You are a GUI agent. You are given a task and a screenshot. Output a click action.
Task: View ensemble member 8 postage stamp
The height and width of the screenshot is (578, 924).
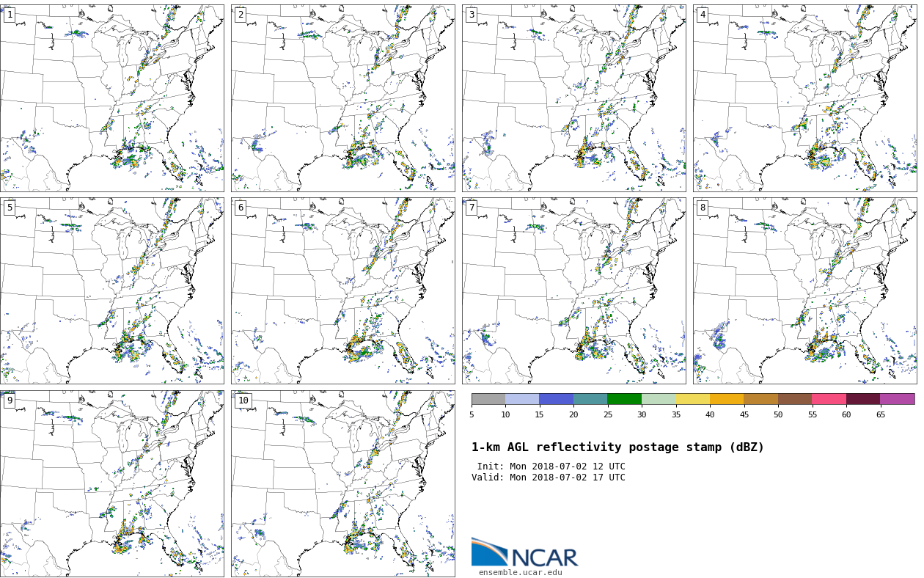tap(804, 290)
